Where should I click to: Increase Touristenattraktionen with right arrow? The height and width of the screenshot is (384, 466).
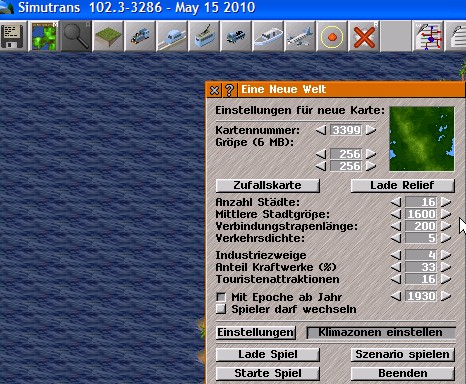446,279
